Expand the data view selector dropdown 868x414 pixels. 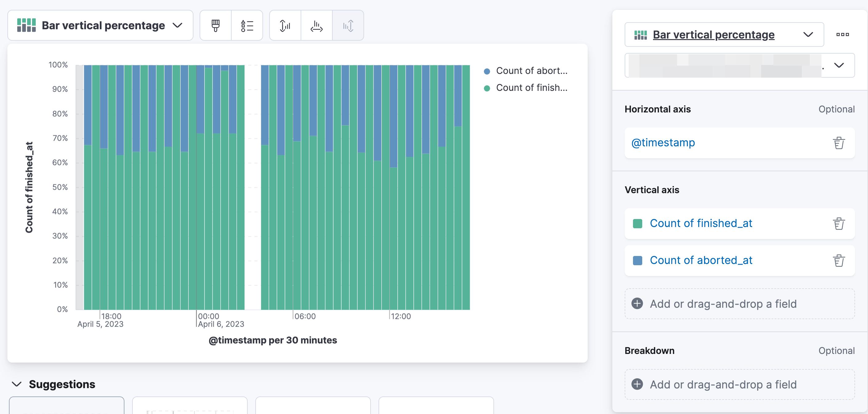pos(838,65)
